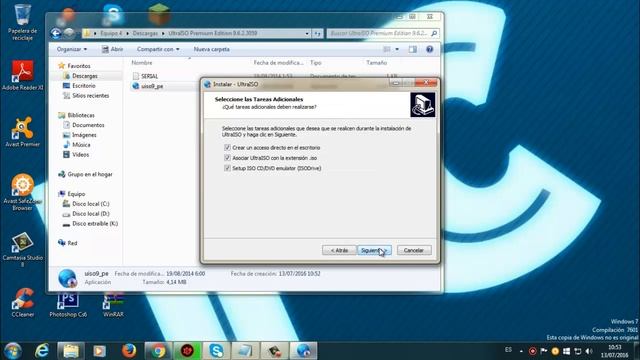Select the WinRAR desktop icon
The width and height of the screenshot is (640, 360).
click(113, 304)
